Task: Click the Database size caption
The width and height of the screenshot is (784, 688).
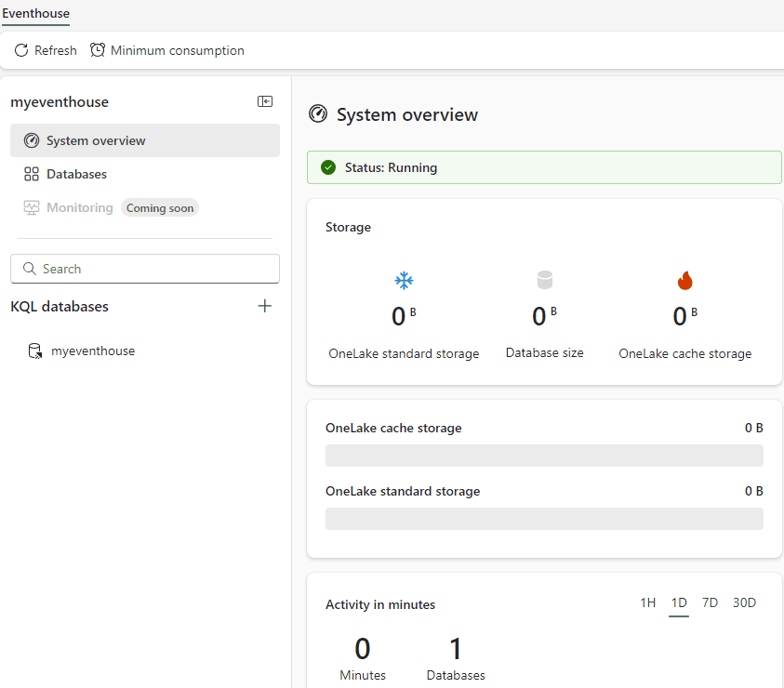Action: pos(544,352)
